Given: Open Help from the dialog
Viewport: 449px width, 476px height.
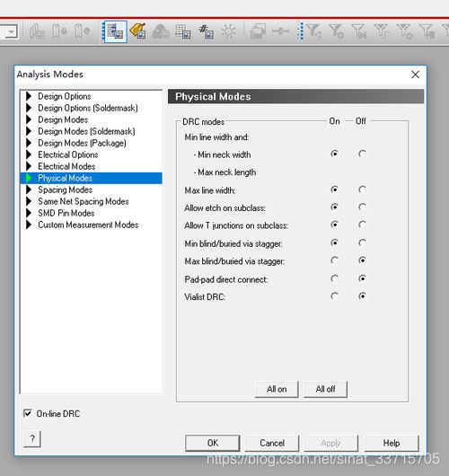Looking at the screenshot, I should [392, 443].
